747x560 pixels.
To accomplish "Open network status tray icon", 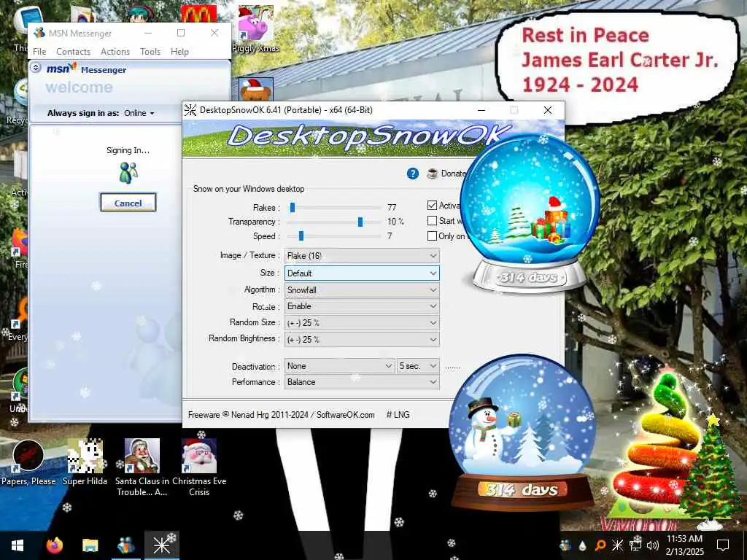I will coord(635,545).
